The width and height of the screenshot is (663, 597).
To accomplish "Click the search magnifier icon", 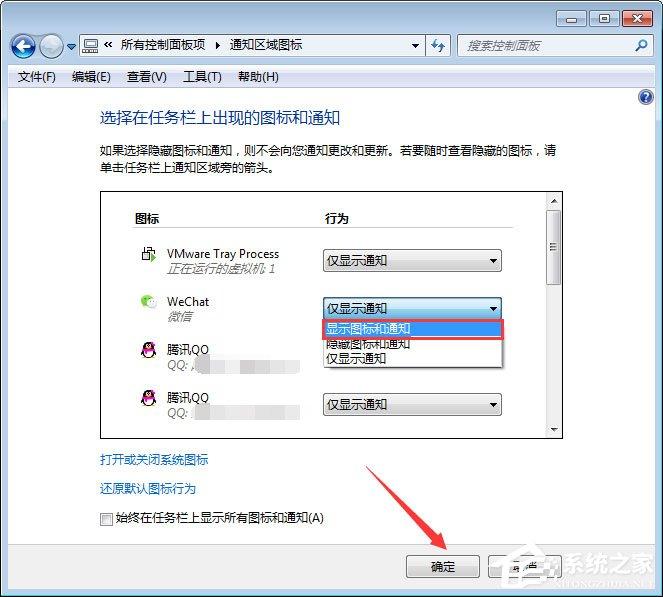I will tap(641, 45).
